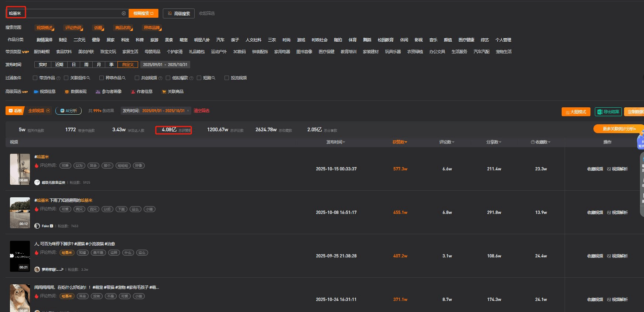
Task: Click the 视频解析 icon for the first video
Action: [x=609, y=169]
